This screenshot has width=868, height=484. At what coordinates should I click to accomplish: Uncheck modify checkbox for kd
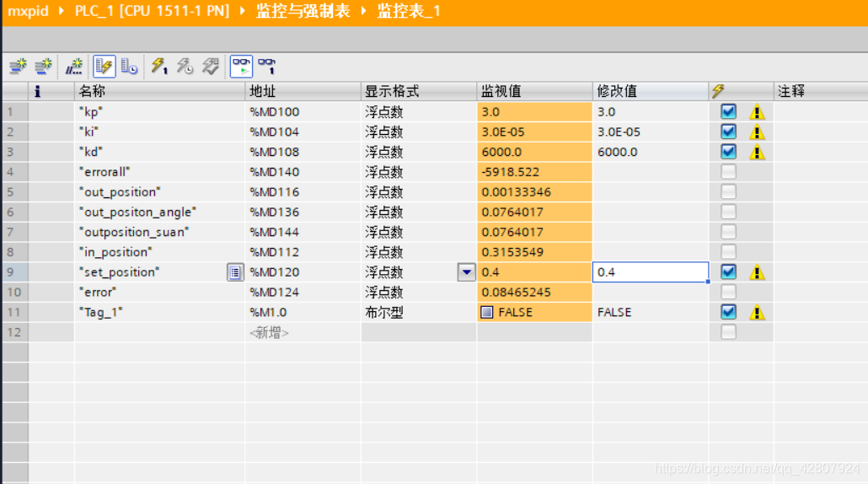[728, 151]
